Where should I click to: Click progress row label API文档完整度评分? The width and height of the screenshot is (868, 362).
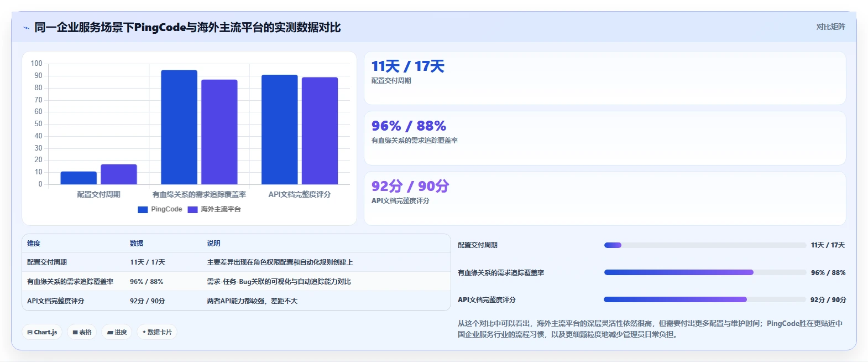tap(487, 300)
